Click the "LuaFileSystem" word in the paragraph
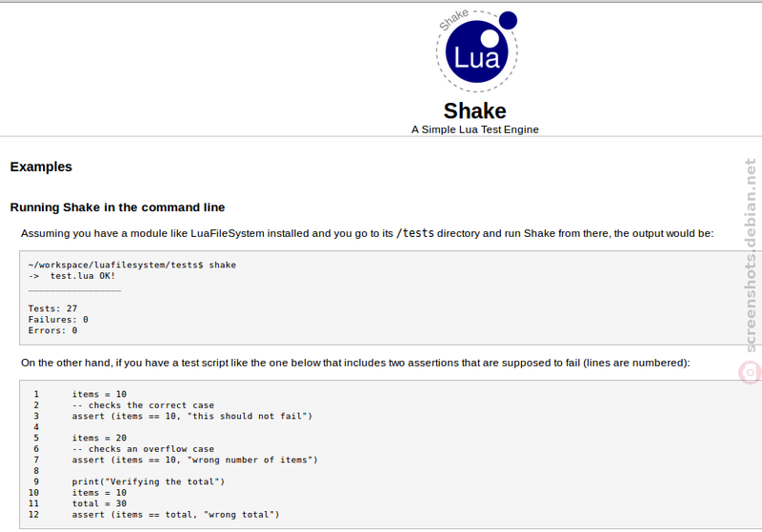 (228, 233)
